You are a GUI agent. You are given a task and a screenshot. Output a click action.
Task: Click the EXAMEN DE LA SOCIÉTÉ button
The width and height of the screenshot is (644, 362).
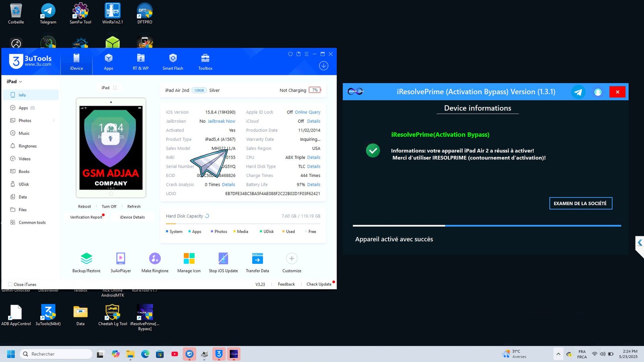click(580, 204)
